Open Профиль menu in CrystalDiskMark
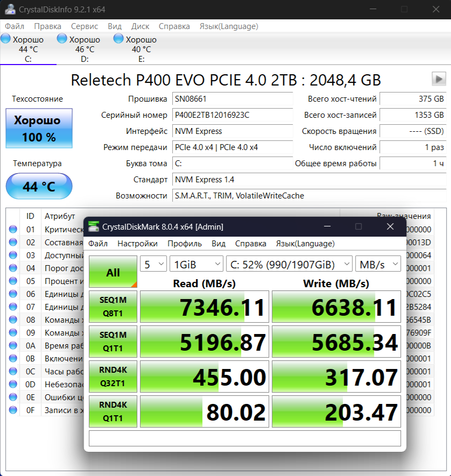The width and height of the screenshot is (451, 476). pos(185,244)
